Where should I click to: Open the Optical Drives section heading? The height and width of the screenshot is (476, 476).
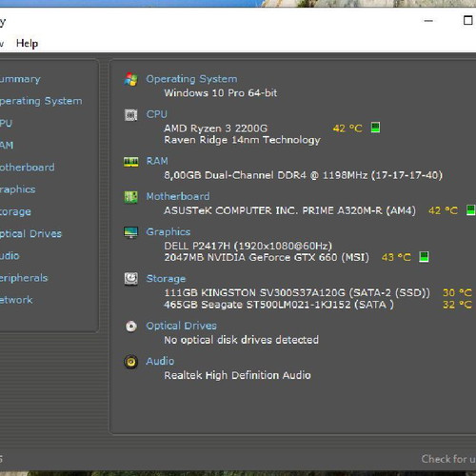pos(181,326)
